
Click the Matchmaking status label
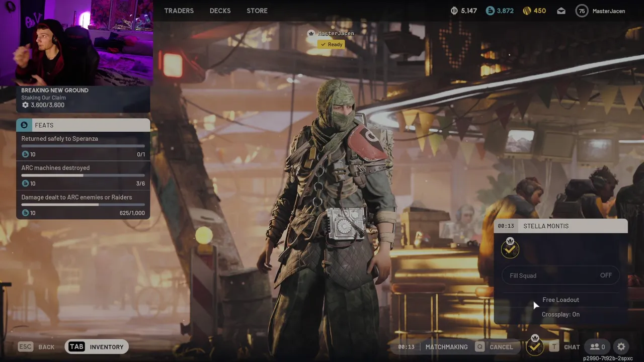[x=446, y=347]
